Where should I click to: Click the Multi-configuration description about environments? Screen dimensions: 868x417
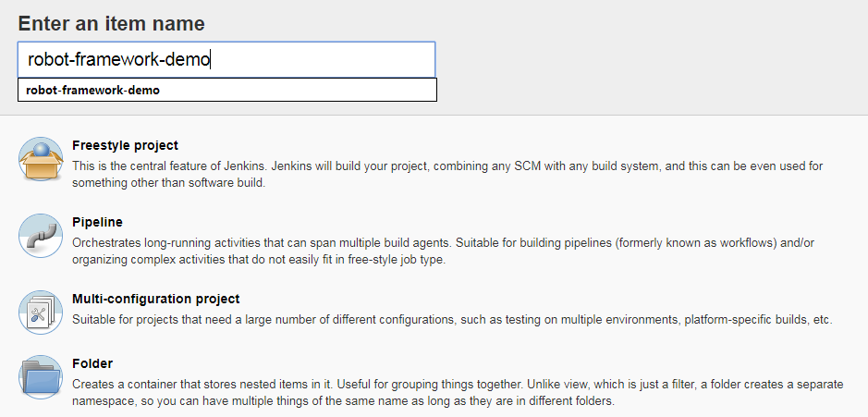[x=452, y=320]
